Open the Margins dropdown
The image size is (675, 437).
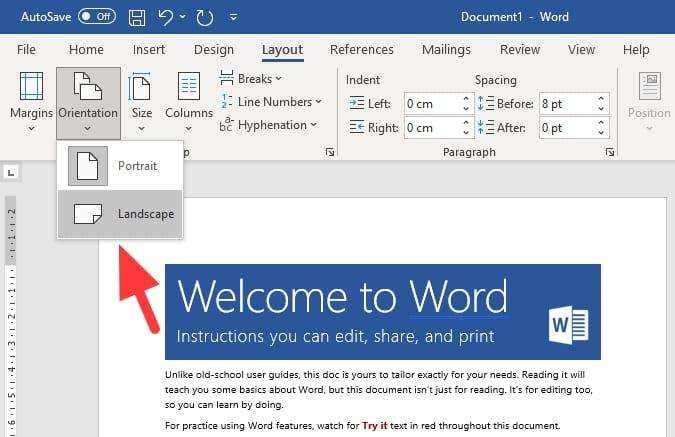(31, 102)
